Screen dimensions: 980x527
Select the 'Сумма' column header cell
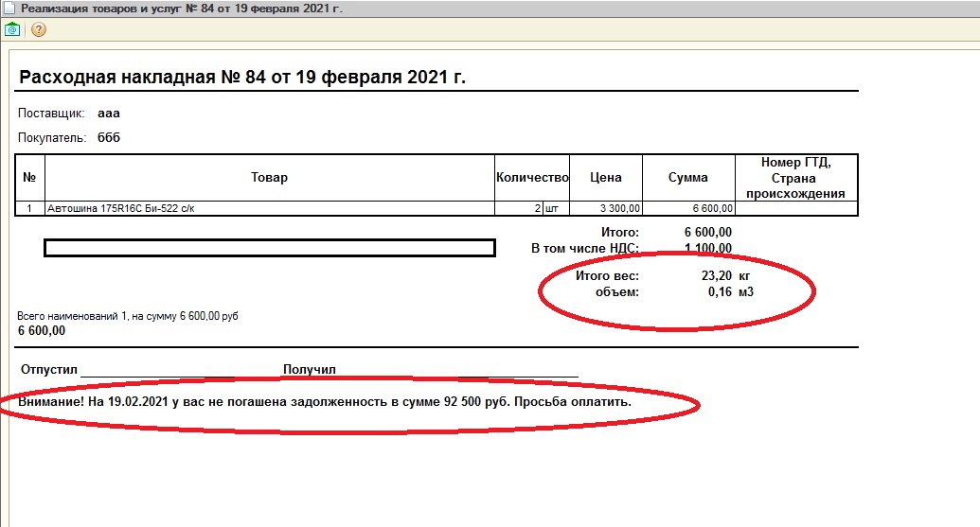pyautogui.click(x=687, y=178)
